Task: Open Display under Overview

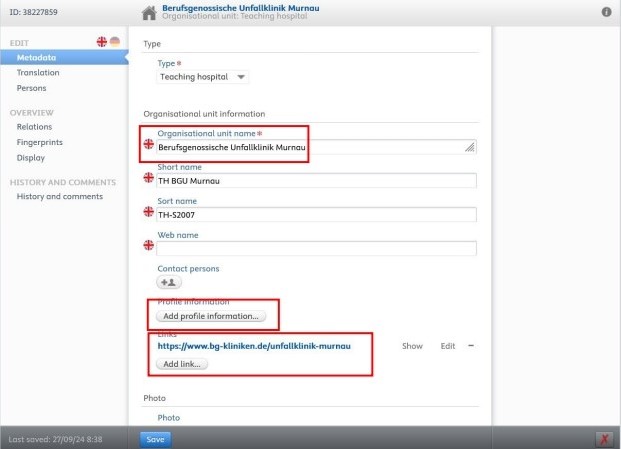Action: (30, 158)
